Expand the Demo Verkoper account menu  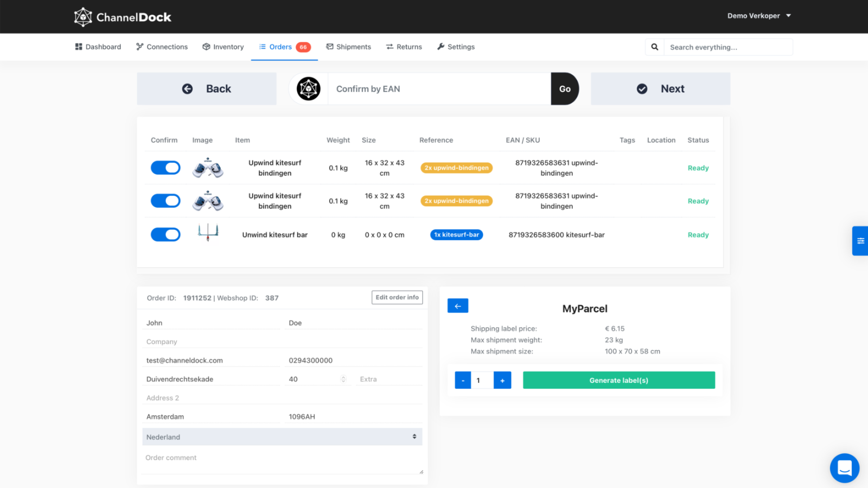coord(759,16)
